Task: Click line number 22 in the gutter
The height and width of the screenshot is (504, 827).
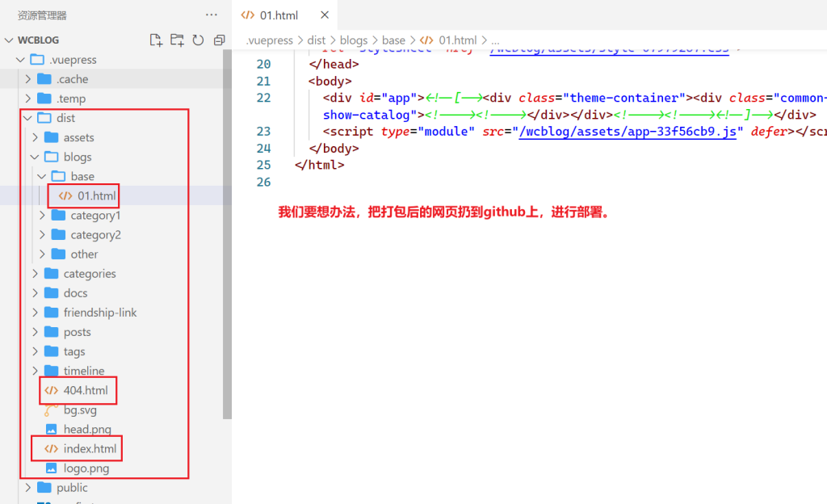Action: (264, 98)
